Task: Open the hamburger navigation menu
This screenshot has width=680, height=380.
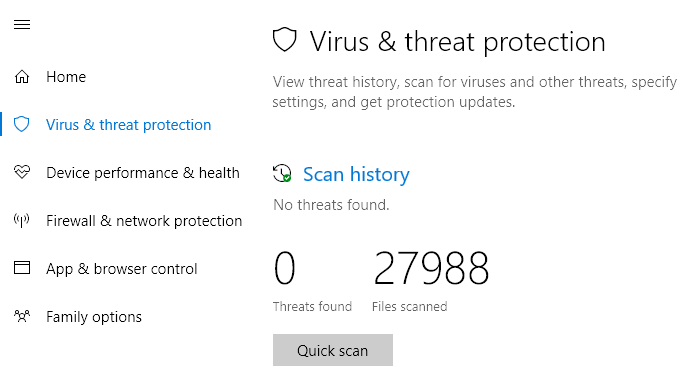Action: [x=22, y=25]
